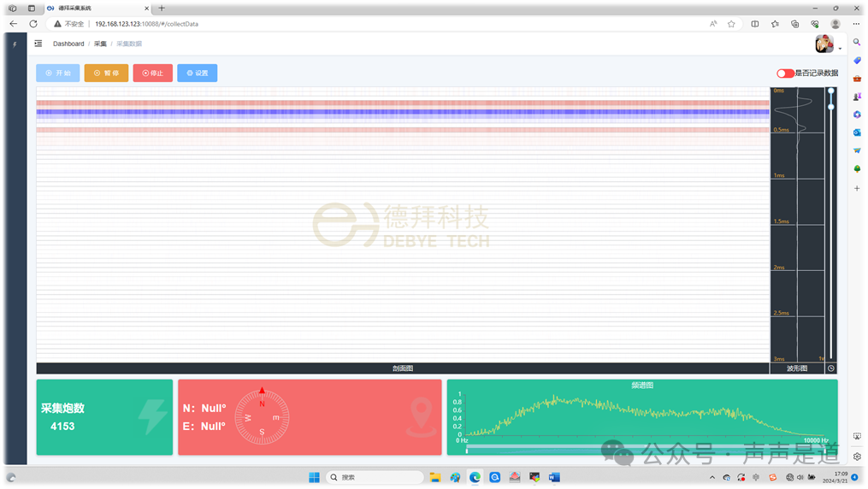Image resolution: width=868 pixels, height=489 pixels.
Task: Click the lower handle of the vertical range slider
Action: pos(831,107)
